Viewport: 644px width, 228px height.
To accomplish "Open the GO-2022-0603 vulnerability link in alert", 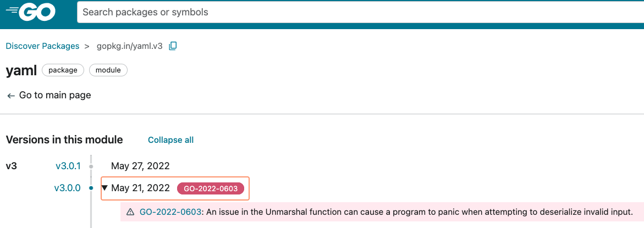I will (170, 212).
